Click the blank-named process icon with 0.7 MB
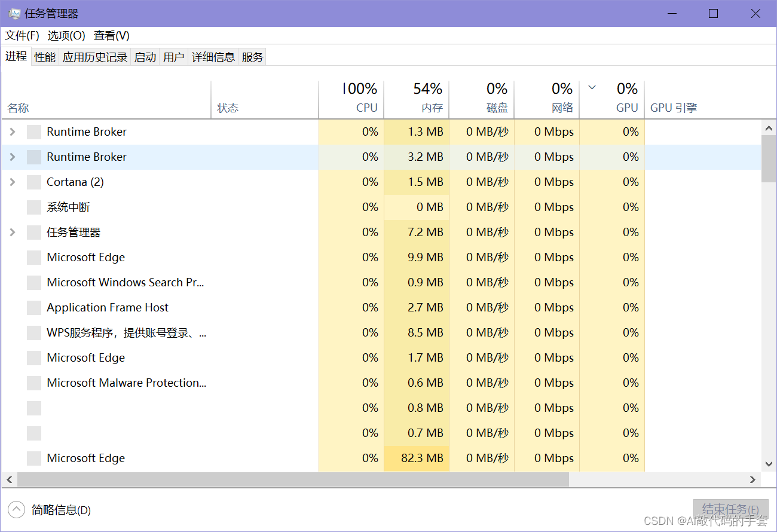This screenshot has height=532, width=777. pos(34,433)
